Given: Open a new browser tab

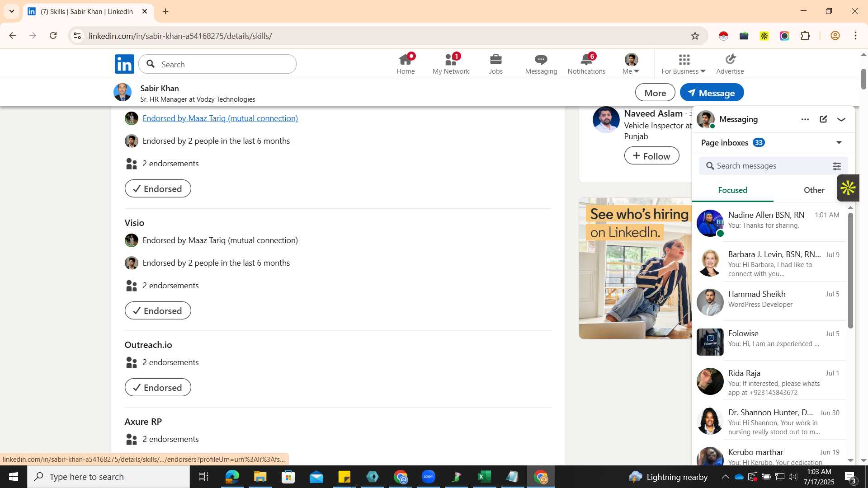Looking at the screenshot, I should click(x=165, y=11).
